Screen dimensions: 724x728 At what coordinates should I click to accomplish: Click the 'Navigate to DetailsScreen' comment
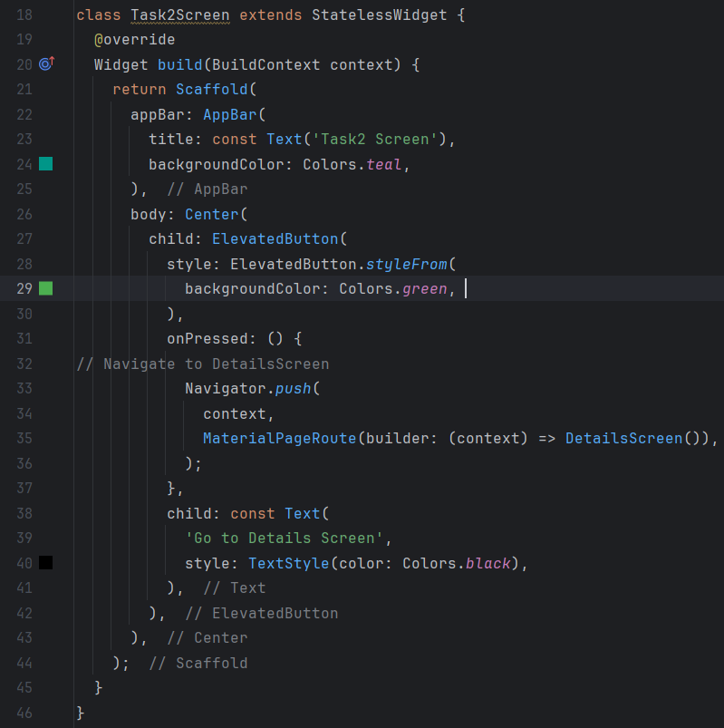click(x=203, y=364)
